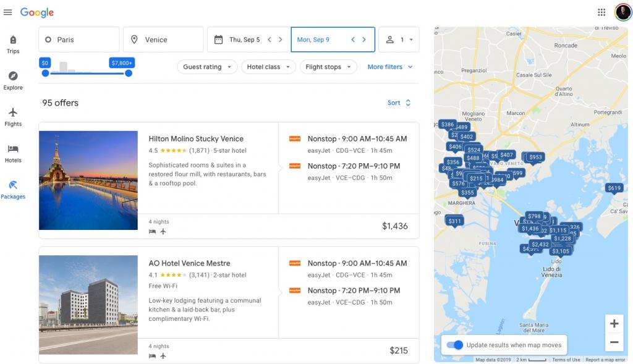Expand More filters
Viewport: 633px width, 364px height.
390,67
